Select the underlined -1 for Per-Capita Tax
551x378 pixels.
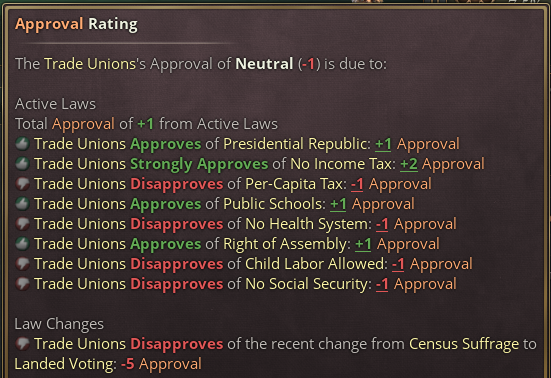coord(357,184)
